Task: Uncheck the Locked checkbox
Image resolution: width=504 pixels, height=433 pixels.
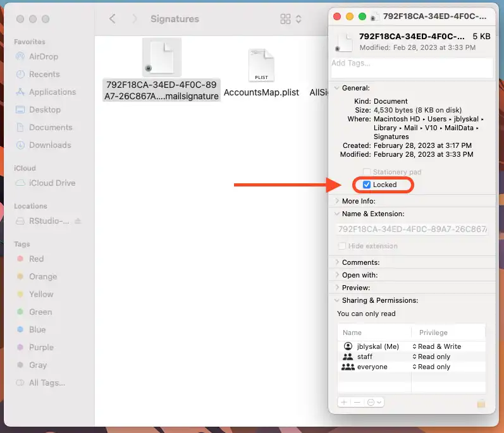Action: point(367,185)
